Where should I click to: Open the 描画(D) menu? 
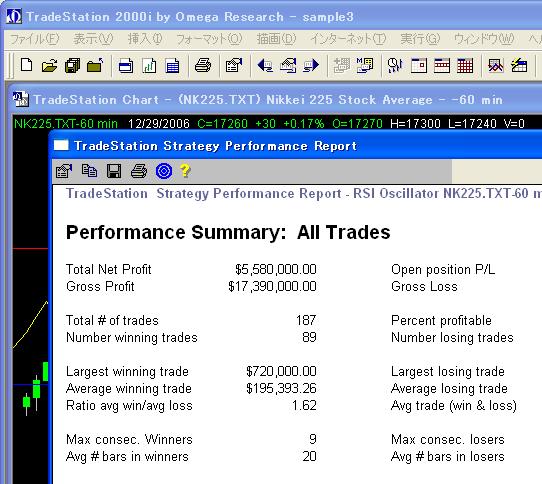276,39
